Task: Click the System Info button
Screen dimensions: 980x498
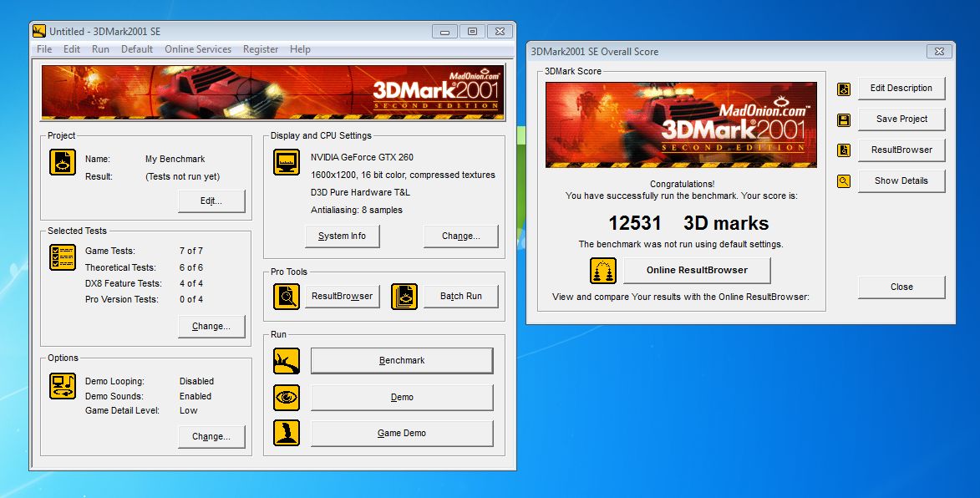Action: click(x=342, y=236)
